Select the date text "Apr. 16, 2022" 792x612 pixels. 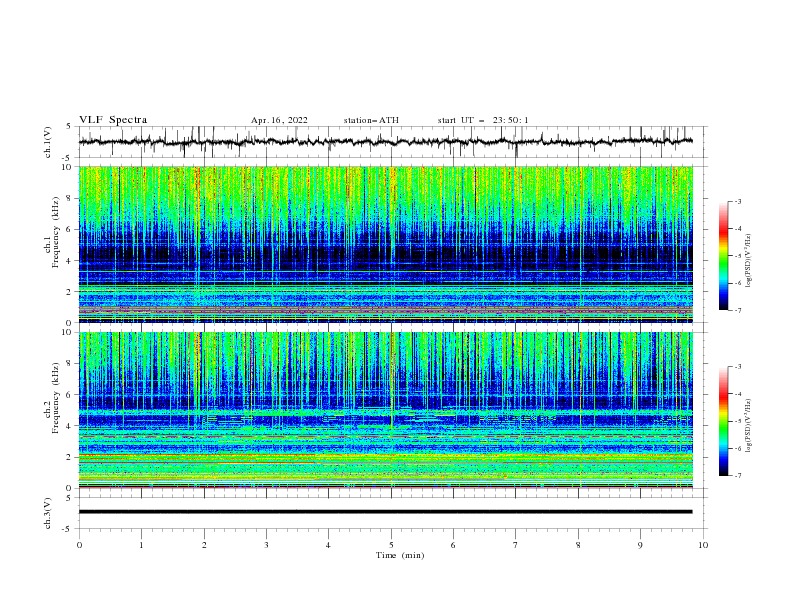[279, 120]
